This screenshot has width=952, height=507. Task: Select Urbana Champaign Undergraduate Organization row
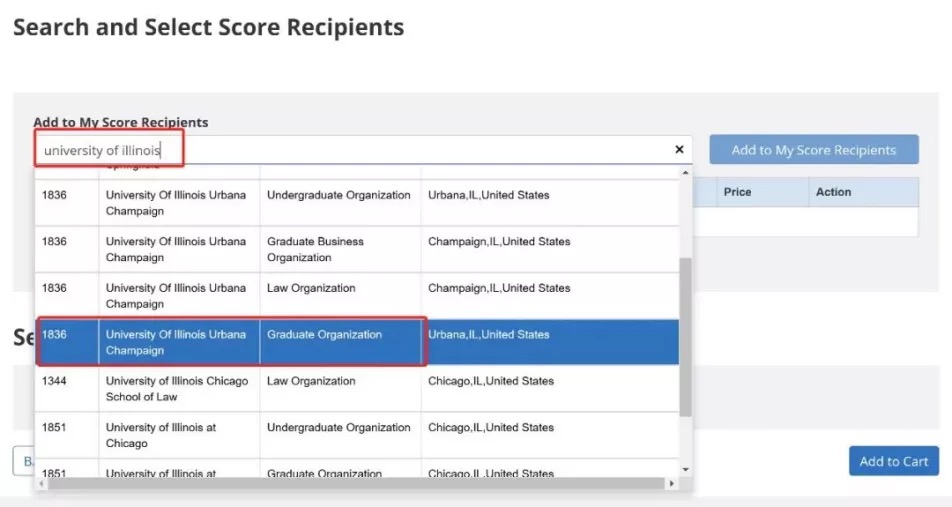click(x=357, y=203)
